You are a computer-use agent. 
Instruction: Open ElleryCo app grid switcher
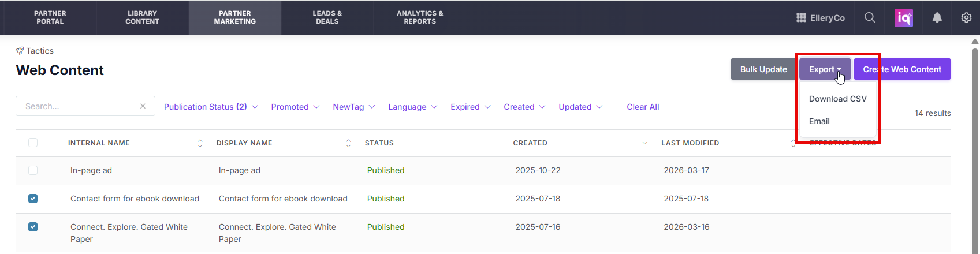pos(821,18)
